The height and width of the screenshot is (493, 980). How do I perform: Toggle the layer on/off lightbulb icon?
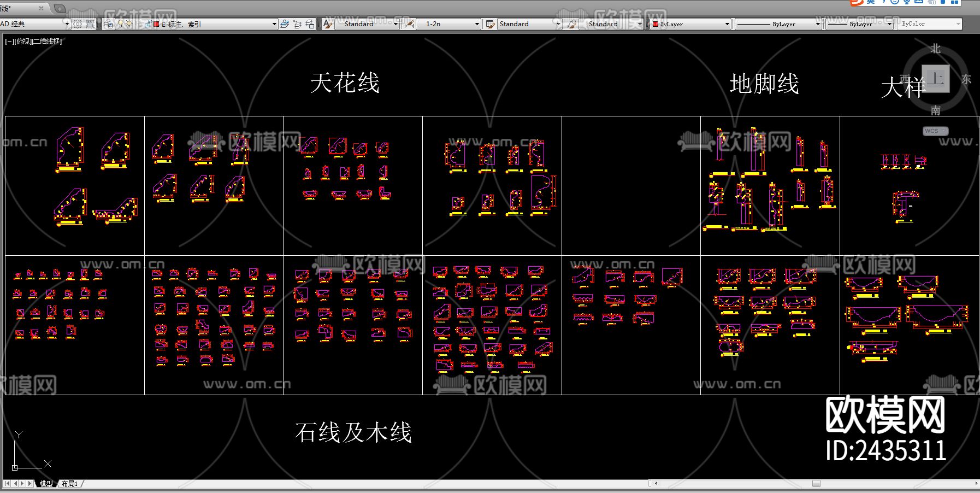pyautogui.click(x=120, y=24)
